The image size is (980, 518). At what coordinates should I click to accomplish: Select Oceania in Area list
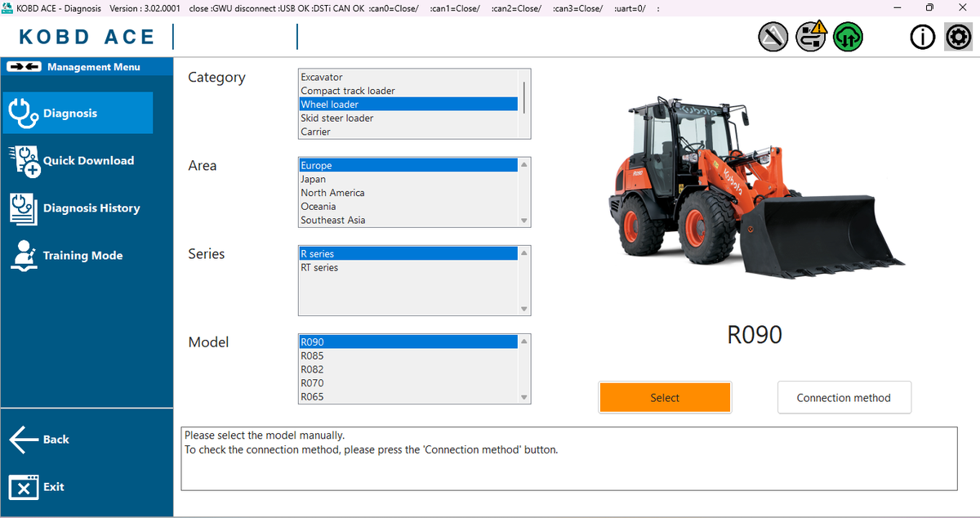pos(408,207)
